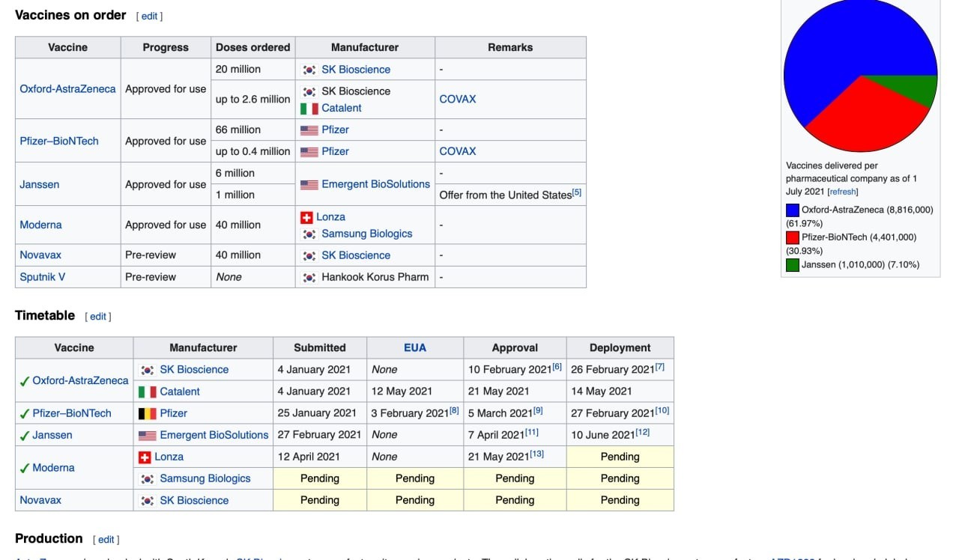This screenshot has width=959, height=560.
Task: Click the green Janssen legend swatch
Action: 793,265
